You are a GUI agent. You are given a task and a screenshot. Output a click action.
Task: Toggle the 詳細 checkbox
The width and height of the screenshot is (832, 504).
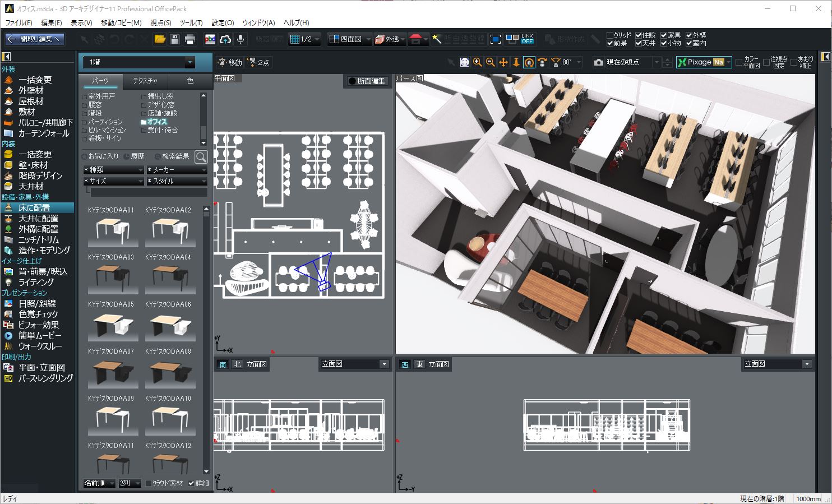click(x=191, y=483)
